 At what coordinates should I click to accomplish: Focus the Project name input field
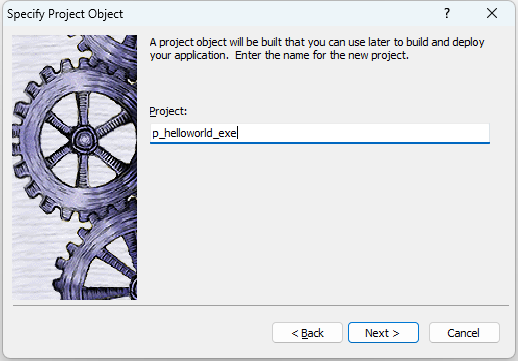pos(320,133)
